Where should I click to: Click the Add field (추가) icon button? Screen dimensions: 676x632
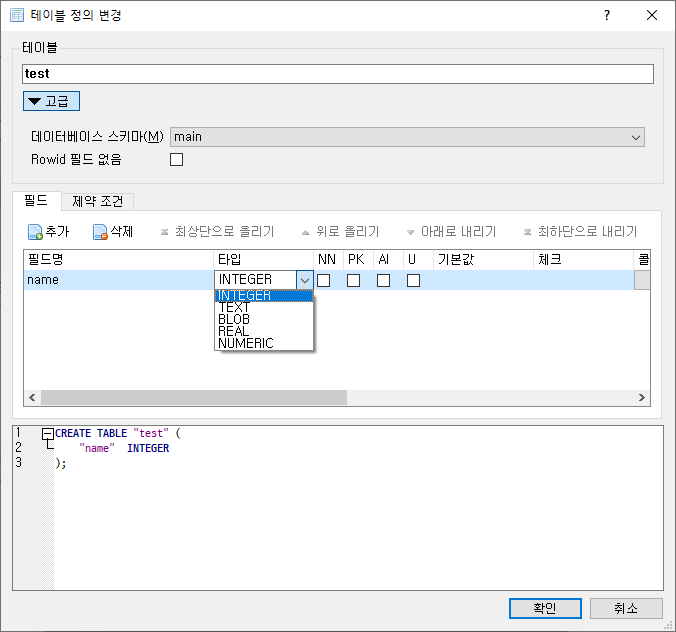(48, 232)
